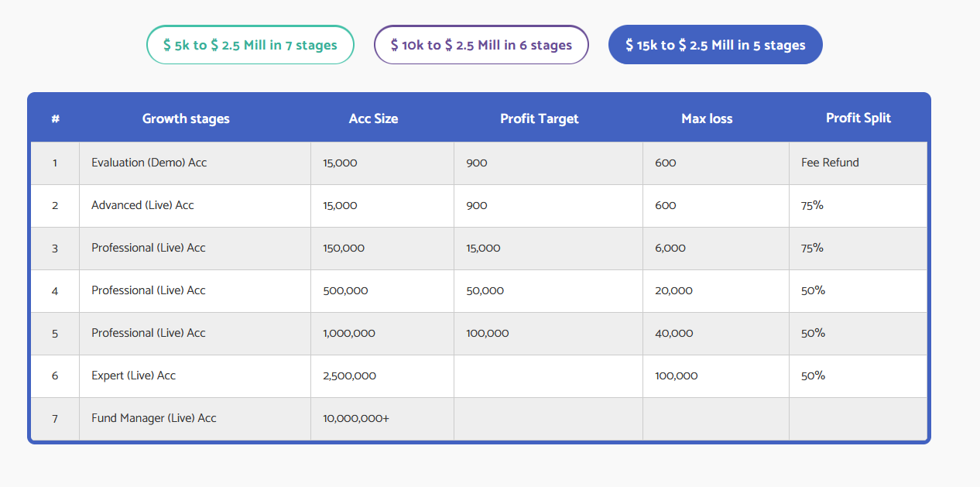
Task: Click the 10,000,000+ account size cell
Action: click(356, 418)
